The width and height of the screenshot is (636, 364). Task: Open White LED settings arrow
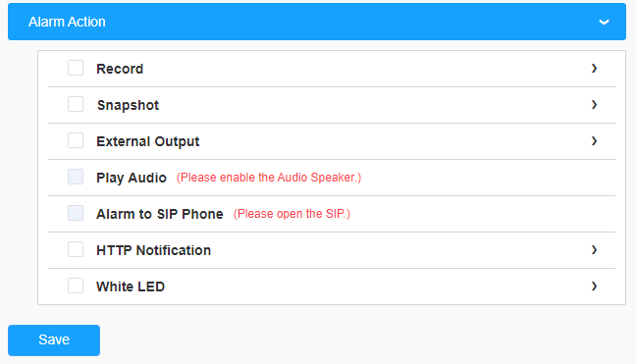pos(594,286)
